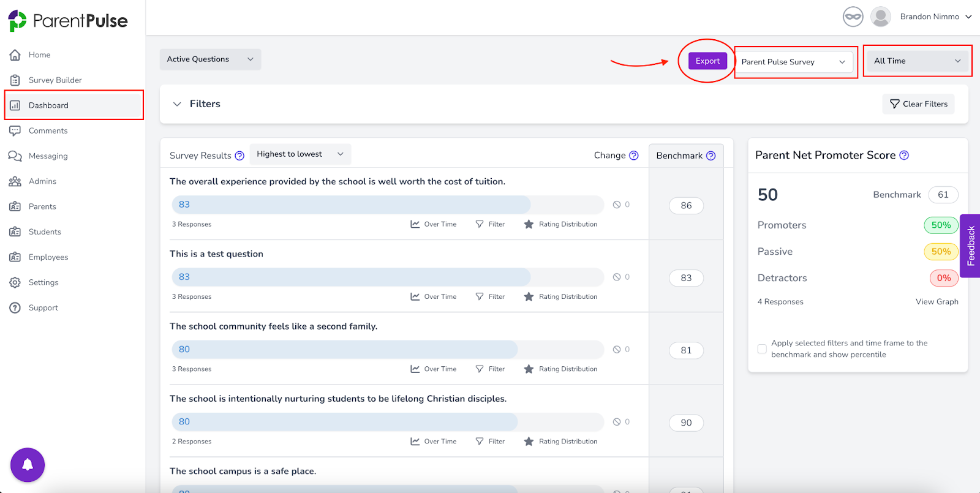Click Over Time icon for Christian disciples question

click(415, 441)
